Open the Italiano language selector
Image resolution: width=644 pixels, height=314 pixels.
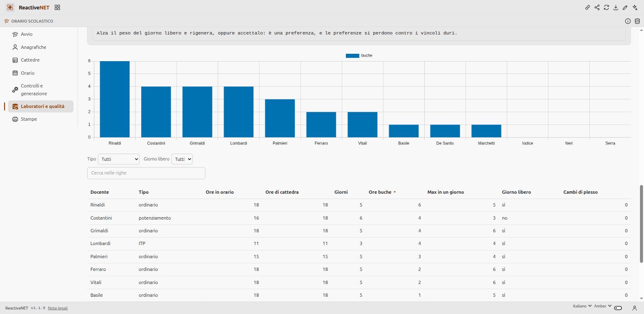[x=582, y=306]
